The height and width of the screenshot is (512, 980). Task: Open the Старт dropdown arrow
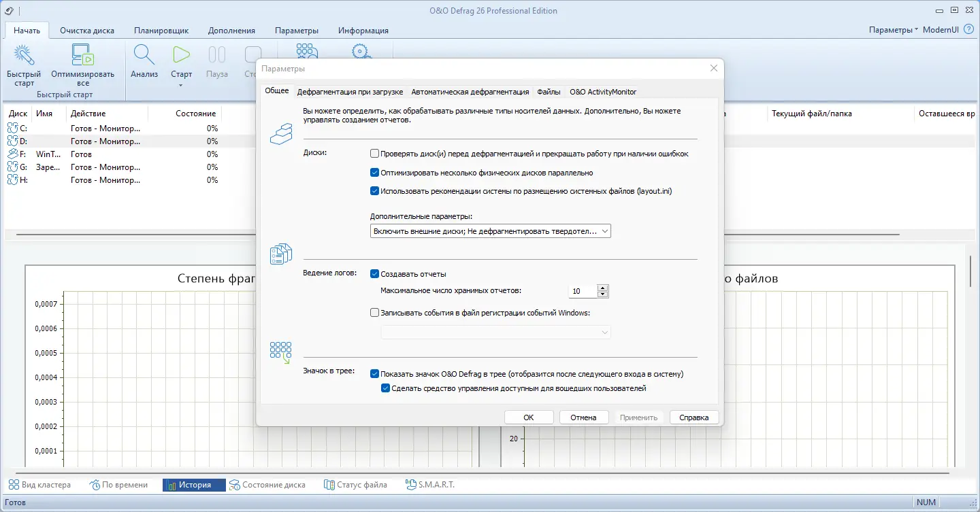(x=181, y=85)
